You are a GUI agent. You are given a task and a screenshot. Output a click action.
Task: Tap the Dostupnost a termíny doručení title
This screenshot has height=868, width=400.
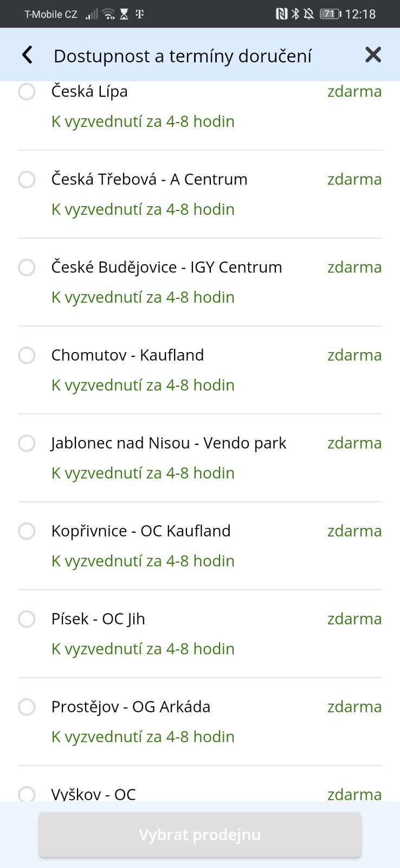click(183, 56)
